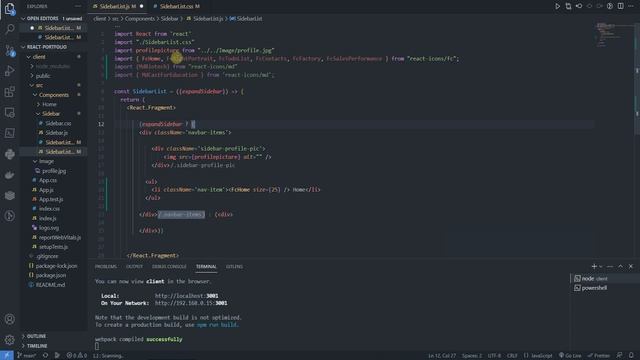The height and width of the screenshot is (360, 640).
Task: Open App.test.js in the file tree
Action: [51, 199]
